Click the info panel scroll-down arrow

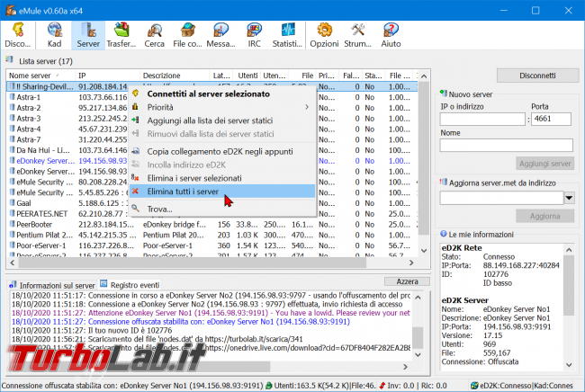(569, 365)
